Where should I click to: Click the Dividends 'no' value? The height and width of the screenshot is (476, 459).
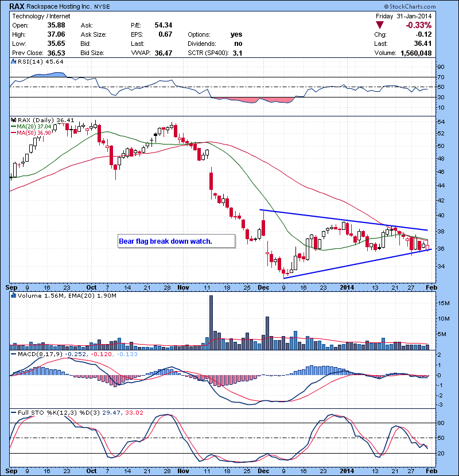239,44
